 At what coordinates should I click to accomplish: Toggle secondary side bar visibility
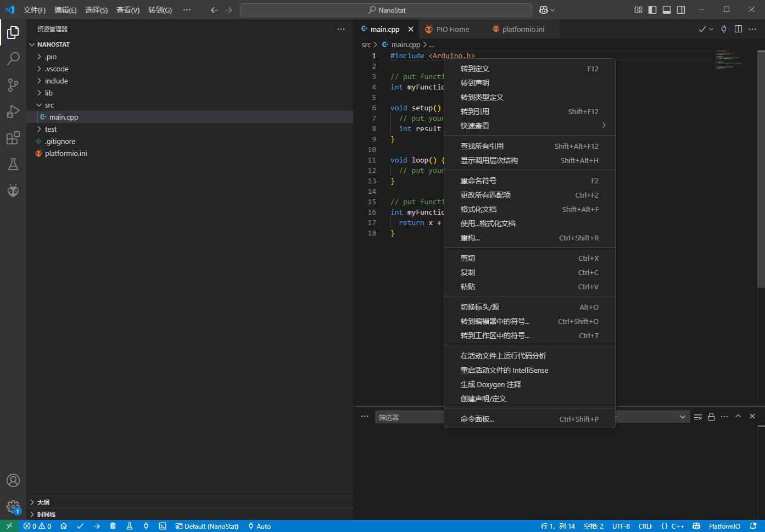pos(681,10)
